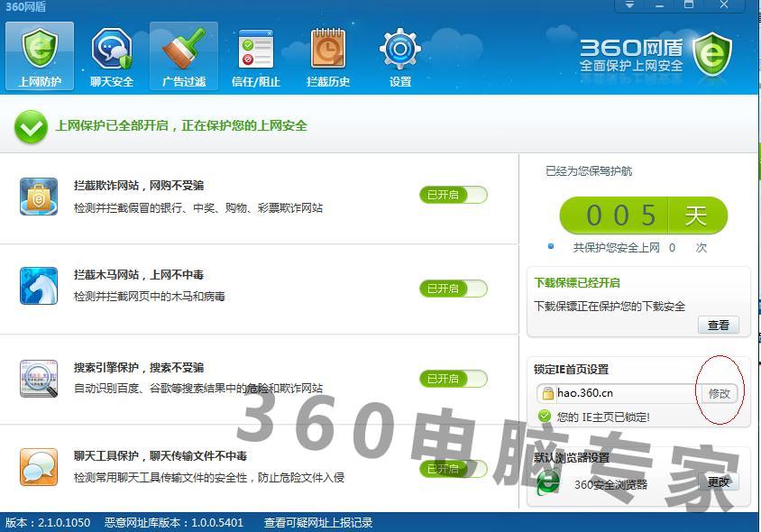
Task: Click the chess knight trojan icon
Action: click(x=39, y=286)
